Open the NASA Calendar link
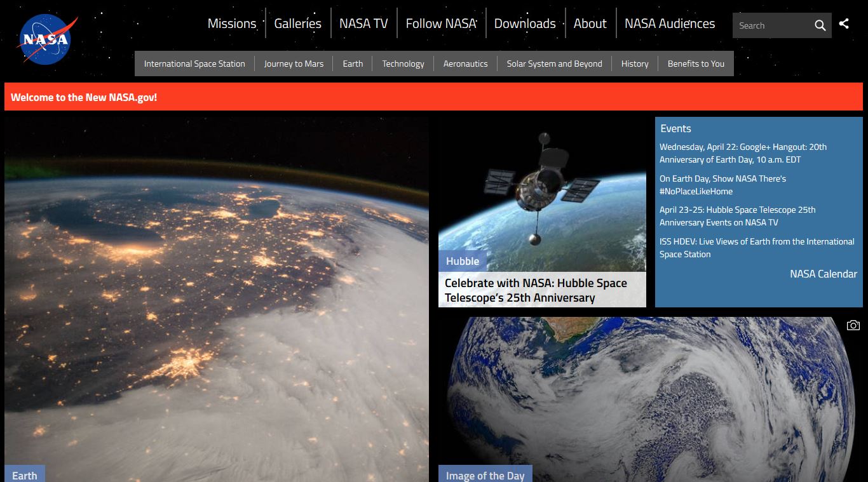The height and width of the screenshot is (482, 868). (x=824, y=274)
